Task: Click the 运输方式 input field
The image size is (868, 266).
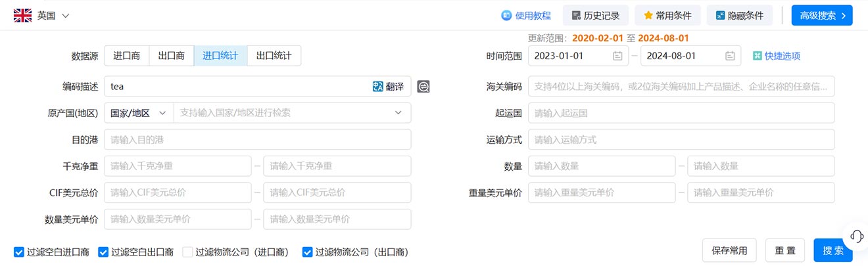Action: point(681,139)
